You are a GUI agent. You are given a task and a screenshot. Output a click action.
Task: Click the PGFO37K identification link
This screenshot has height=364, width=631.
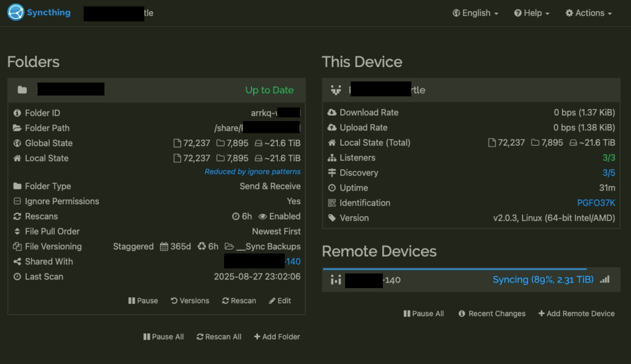596,203
